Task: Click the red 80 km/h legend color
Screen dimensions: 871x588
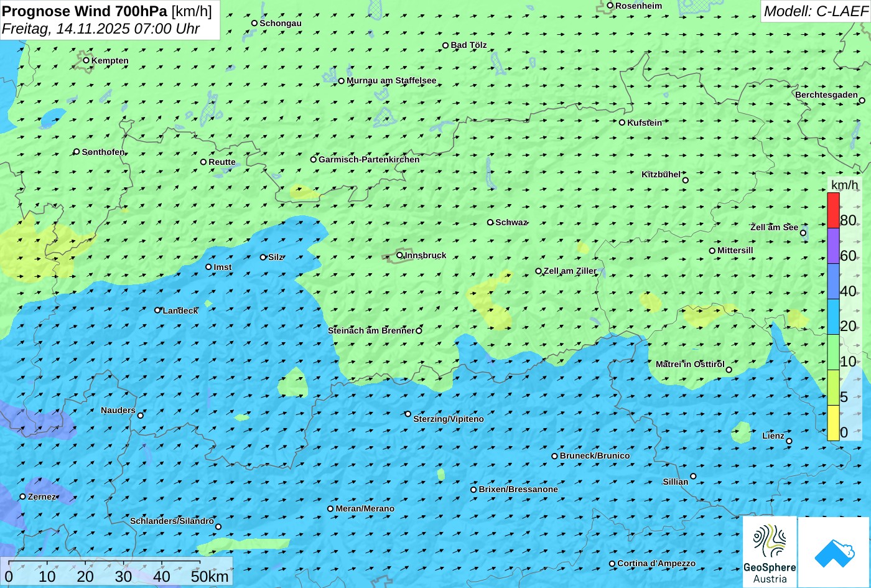Action: tap(833, 210)
